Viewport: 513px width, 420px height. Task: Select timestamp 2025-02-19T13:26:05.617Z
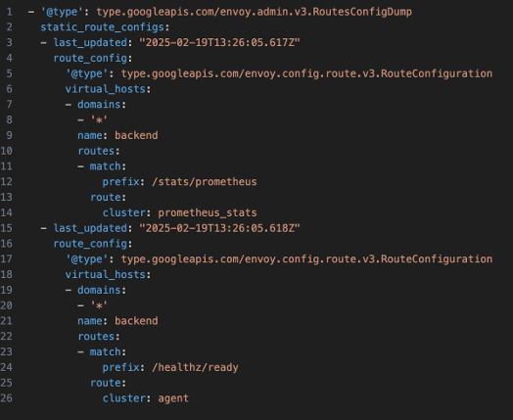click(219, 42)
